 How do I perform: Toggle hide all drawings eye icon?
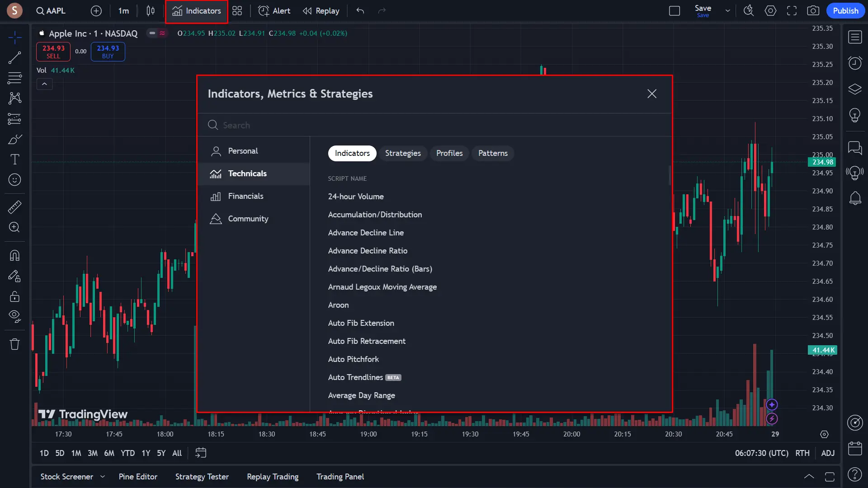pyautogui.click(x=15, y=317)
